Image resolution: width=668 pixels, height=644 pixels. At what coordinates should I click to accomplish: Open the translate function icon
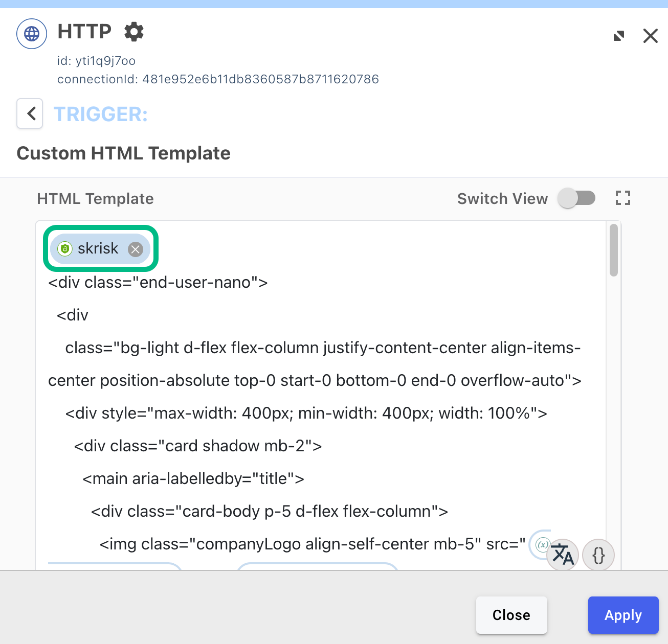tap(562, 555)
